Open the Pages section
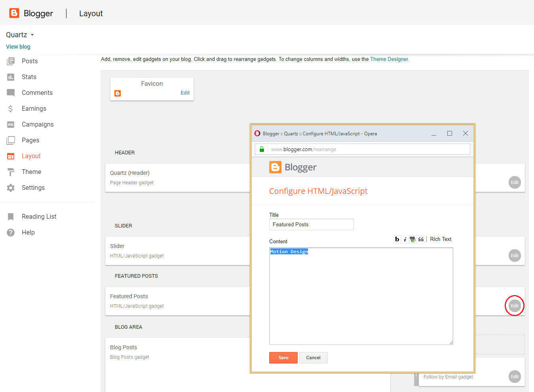534x392 pixels. [x=30, y=140]
